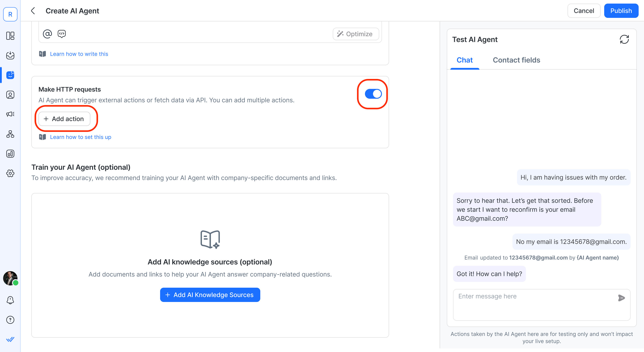Click the snippet code bubble icon
Image resolution: width=644 pixels, height=352 pixels.
coord(61,34)
